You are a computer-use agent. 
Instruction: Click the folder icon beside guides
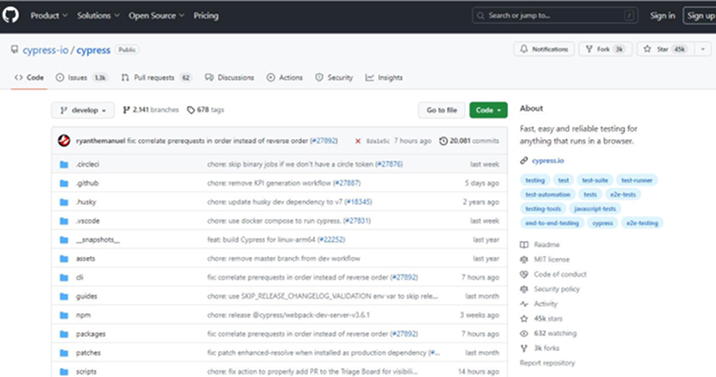pyautogui.click(x=64, y=297)
